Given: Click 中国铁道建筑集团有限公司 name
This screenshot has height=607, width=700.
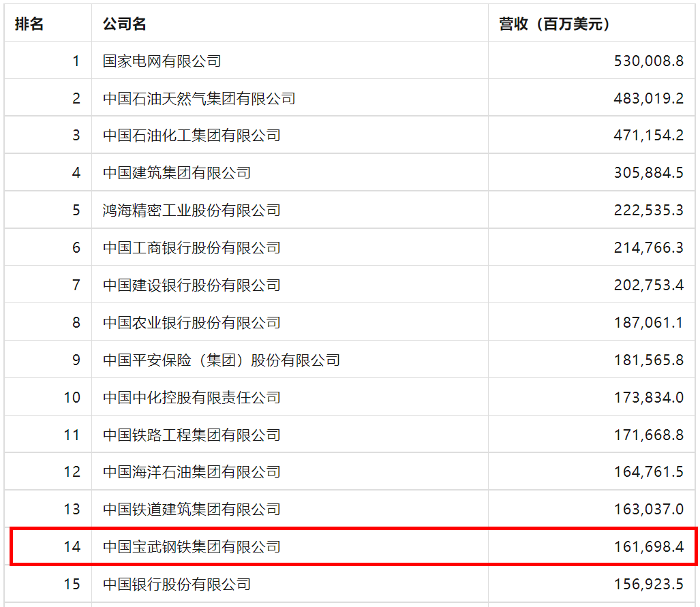Looking at the screenshot, I should tap(192, 510).
